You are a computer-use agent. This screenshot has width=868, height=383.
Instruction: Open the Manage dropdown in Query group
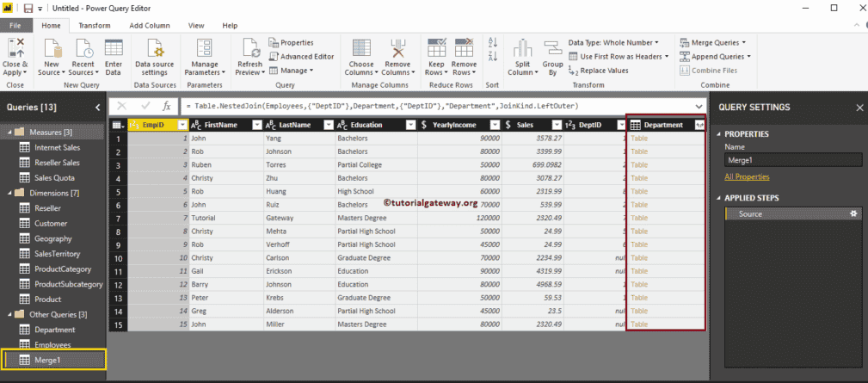291,71
